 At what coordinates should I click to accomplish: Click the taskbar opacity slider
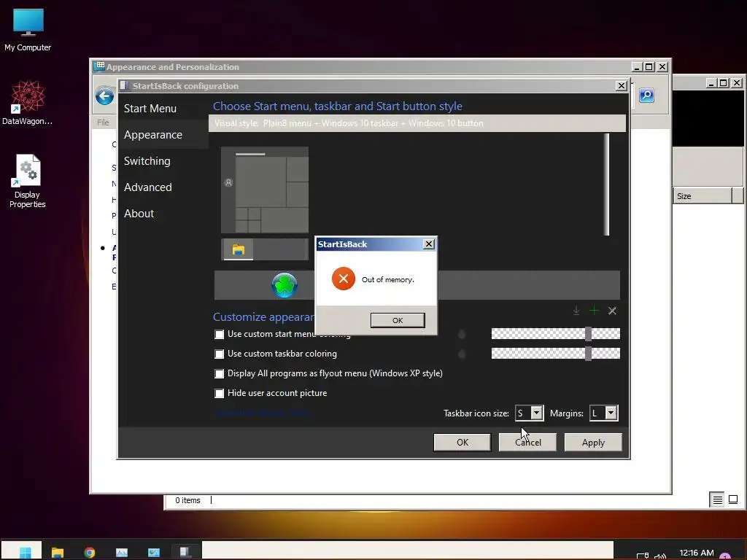(555, 354)
